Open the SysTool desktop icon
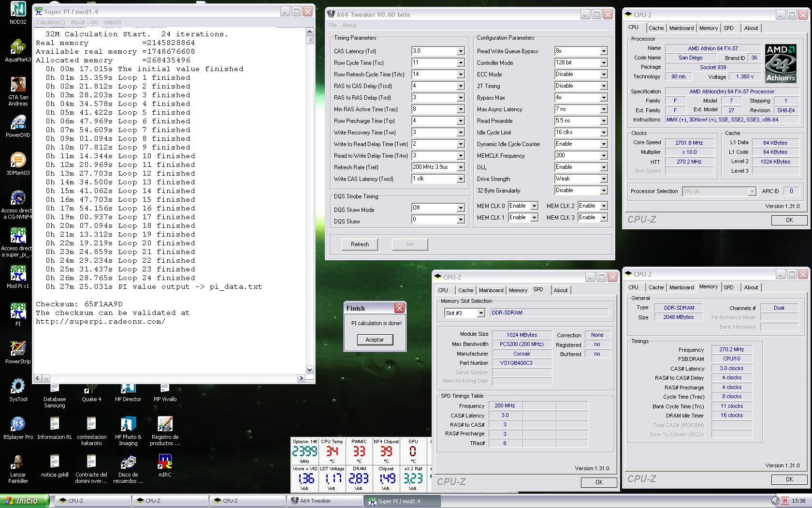 pos(18,390)
